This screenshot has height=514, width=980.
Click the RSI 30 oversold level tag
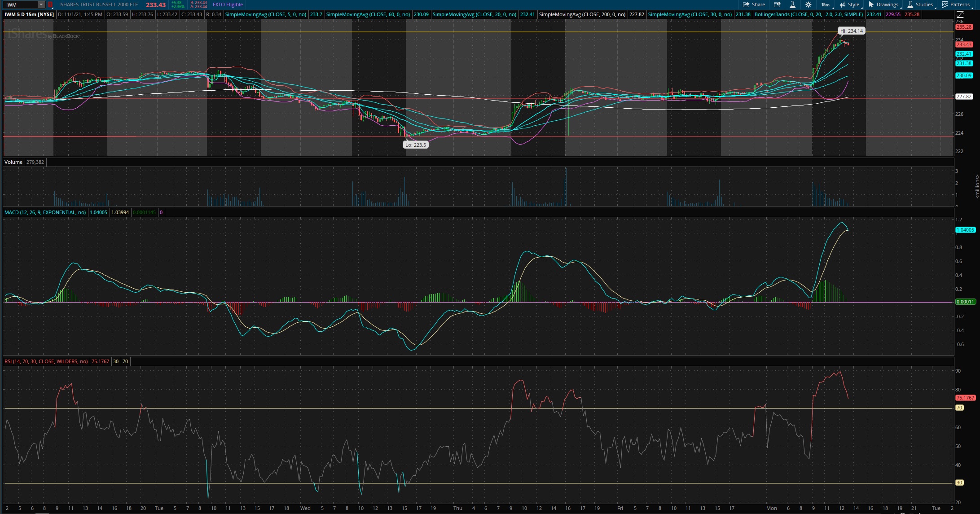959,483
